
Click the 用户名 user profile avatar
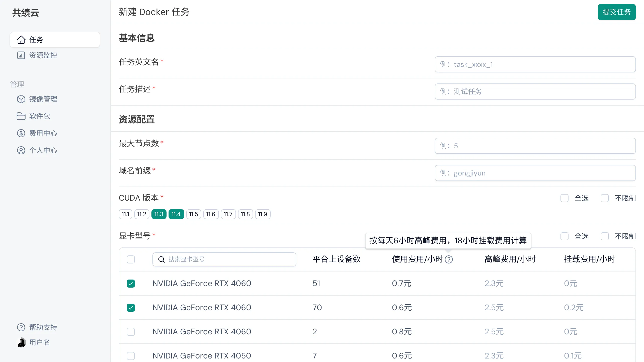[x=22, y=342]
